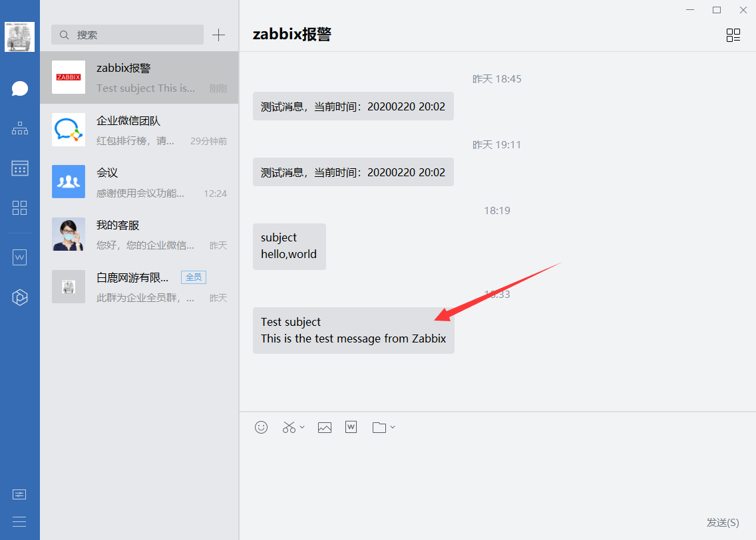Click the 18:19 timestamp
756x540 pixels.
[497, 211]
